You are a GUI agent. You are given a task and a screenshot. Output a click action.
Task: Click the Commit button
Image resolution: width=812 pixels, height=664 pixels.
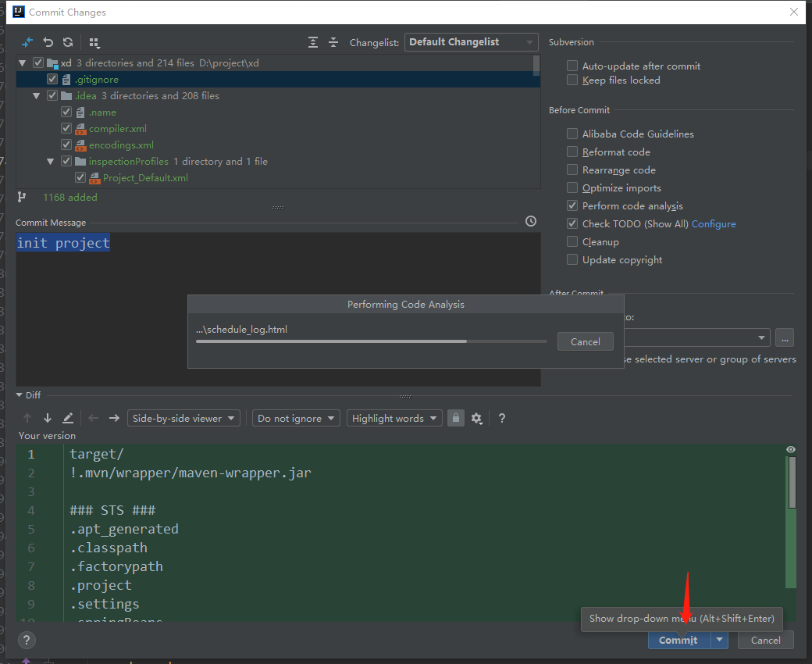(679, 641)
